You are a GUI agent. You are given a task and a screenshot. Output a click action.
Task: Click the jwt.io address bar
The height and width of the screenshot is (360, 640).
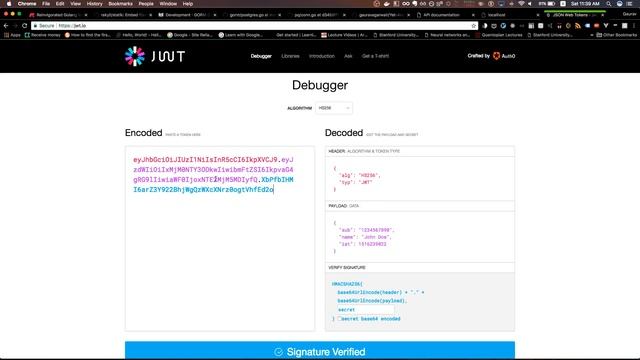point(253,26)
